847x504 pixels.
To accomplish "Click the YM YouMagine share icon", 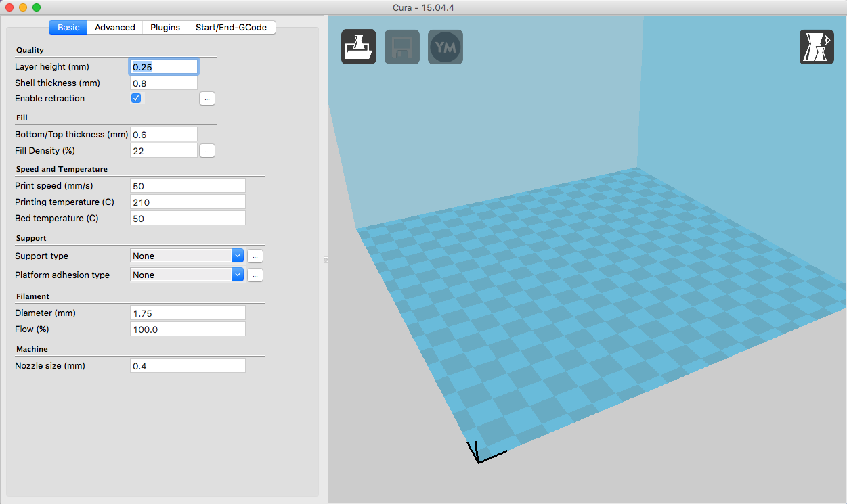I will [445, 47].
